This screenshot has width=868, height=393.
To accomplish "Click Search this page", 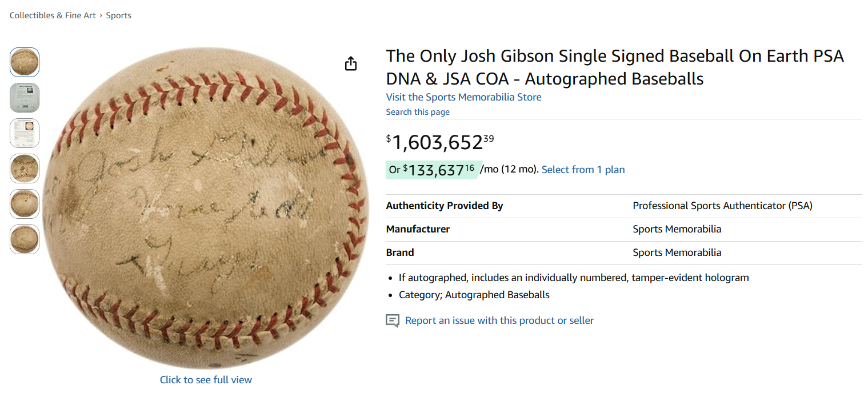I will tap(418, 111).
